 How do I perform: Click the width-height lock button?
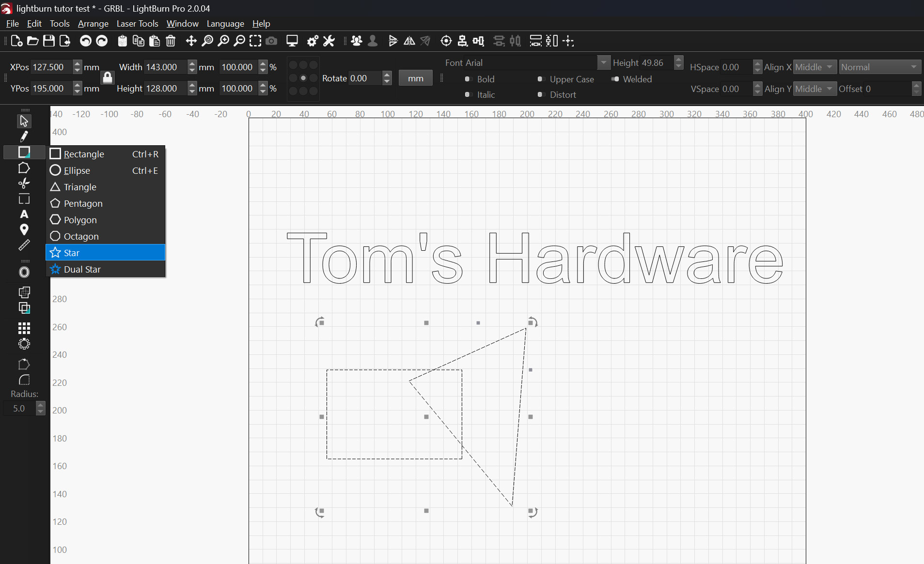click(107, 77)
